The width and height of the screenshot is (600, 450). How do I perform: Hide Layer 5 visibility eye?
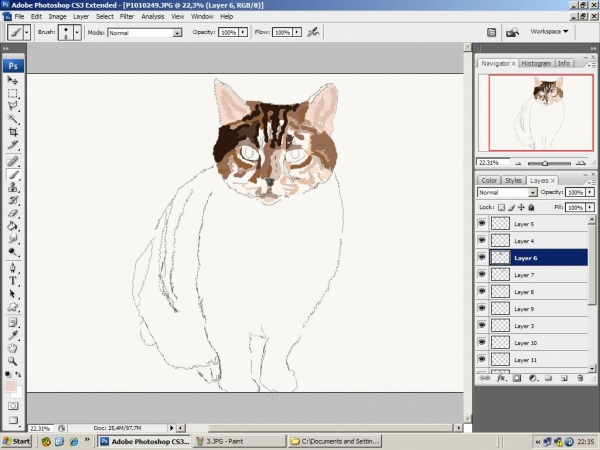pyautogui.click(x=482, y=223)
